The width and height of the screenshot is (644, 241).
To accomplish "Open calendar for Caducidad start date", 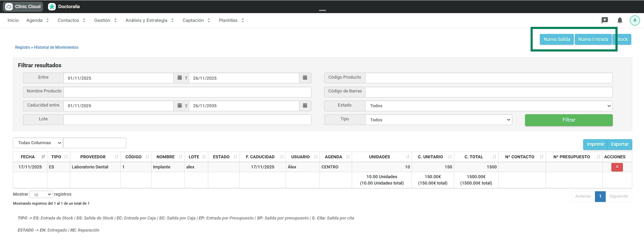I will 180,106.
